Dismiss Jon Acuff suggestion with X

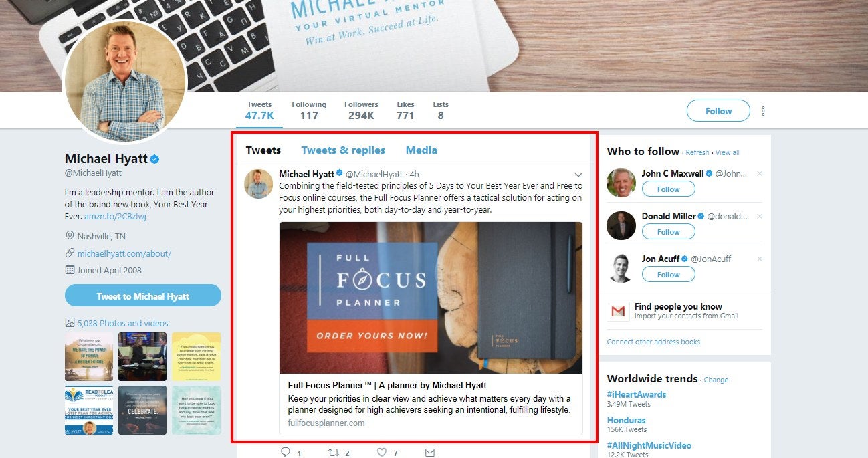(x=759, y=259)
